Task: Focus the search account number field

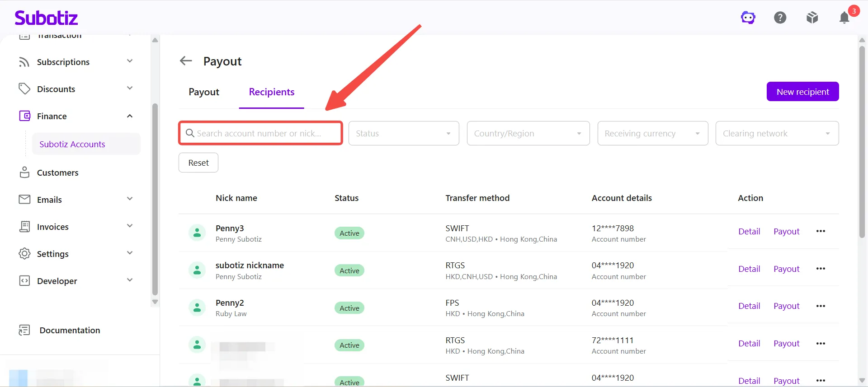Action: (x=260, y=133)
